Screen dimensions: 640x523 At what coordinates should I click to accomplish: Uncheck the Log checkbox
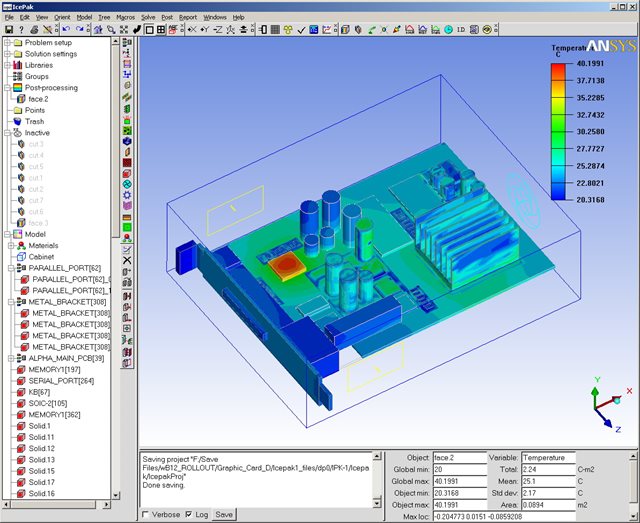click(x=189, y=514)
